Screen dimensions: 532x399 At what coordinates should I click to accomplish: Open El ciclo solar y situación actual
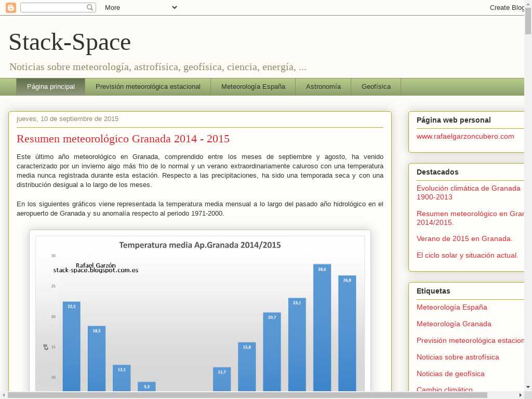(468, 256)
